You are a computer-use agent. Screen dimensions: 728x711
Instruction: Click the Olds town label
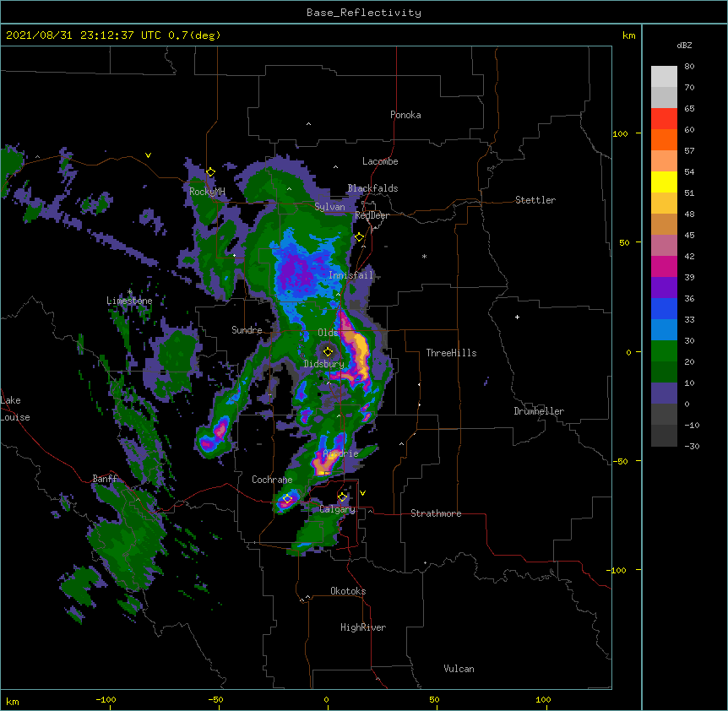[x=328, y=333]
